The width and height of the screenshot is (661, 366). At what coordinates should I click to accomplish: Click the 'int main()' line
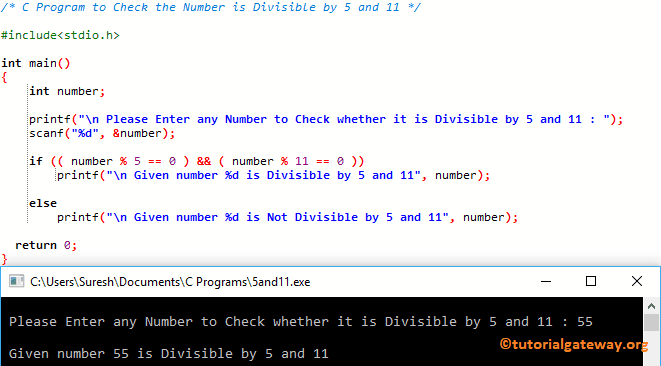(x=36, y=63)
